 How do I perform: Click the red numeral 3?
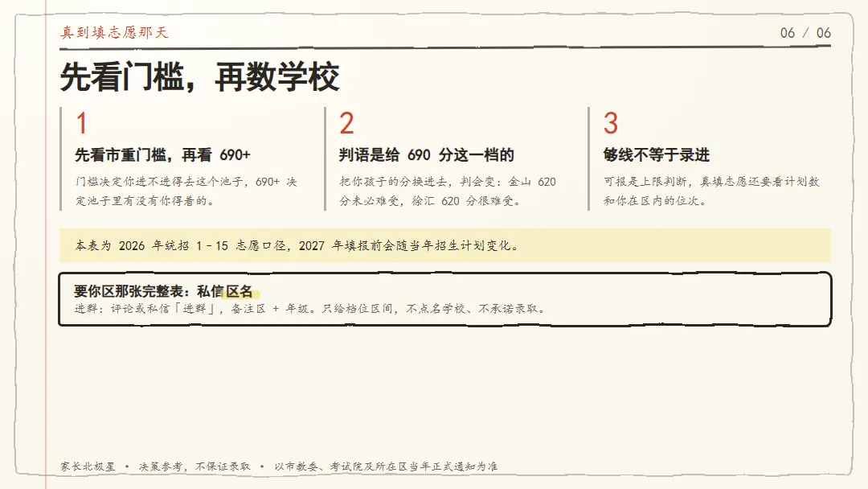pyautogui.click(x=611, y=123)
